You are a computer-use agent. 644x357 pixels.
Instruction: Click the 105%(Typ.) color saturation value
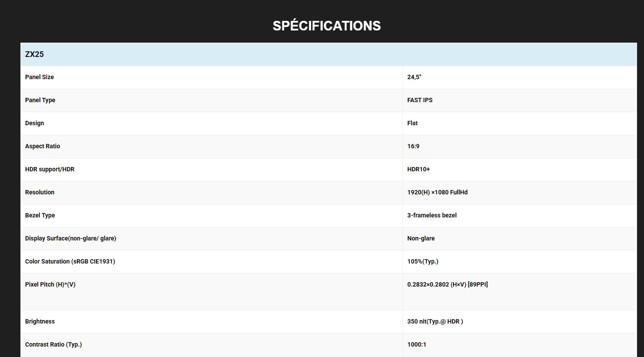click(422, 261)
